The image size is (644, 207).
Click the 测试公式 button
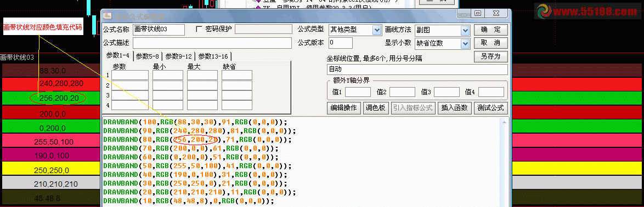coord(491,108)
